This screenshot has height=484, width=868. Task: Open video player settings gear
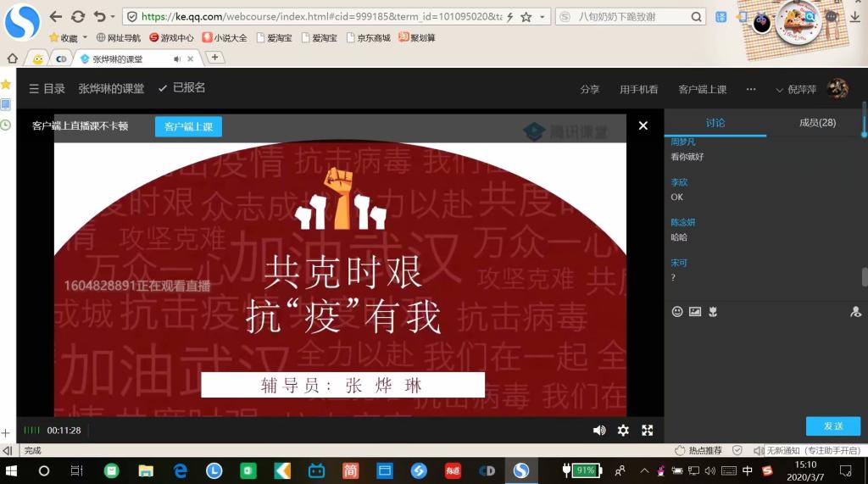623,431
